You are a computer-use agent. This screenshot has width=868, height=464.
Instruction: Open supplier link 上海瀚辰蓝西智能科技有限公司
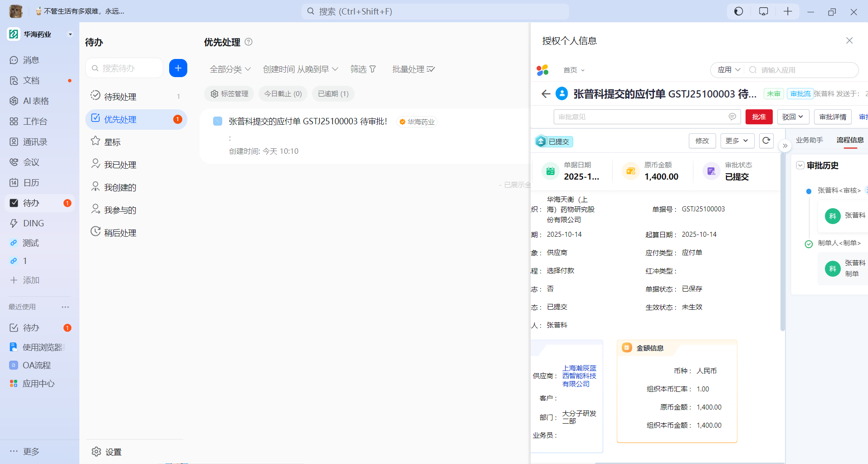(580, 376)
